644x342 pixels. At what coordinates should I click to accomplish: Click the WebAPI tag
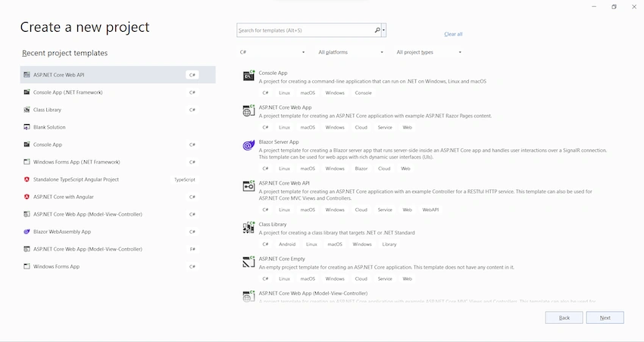point(430,210)
